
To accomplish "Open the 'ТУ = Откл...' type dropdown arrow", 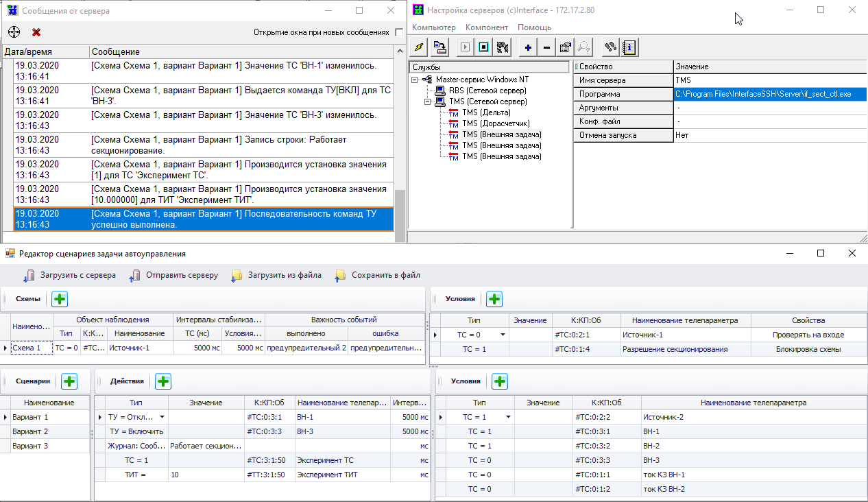I will pos(162,417).
